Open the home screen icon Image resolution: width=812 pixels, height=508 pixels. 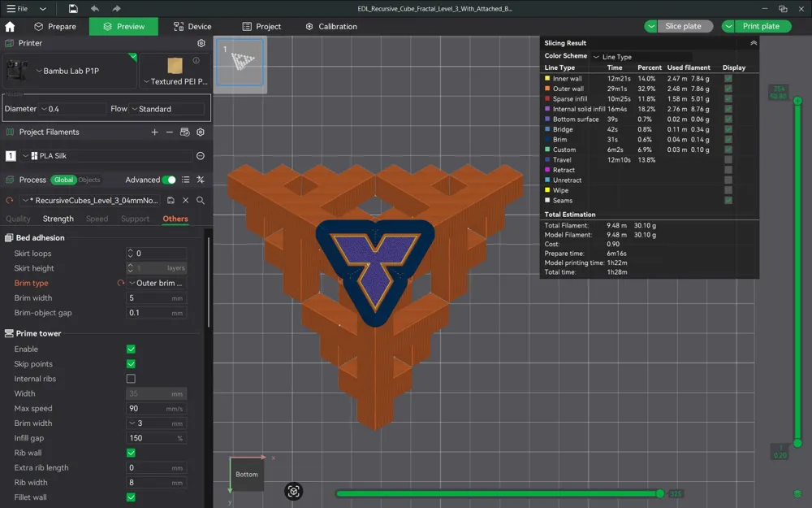pos(10,27)
